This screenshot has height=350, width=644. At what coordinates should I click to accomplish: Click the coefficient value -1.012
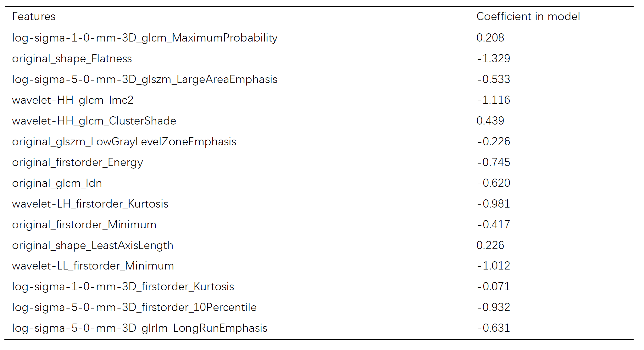pyautogui.click(x=493, y=266)
